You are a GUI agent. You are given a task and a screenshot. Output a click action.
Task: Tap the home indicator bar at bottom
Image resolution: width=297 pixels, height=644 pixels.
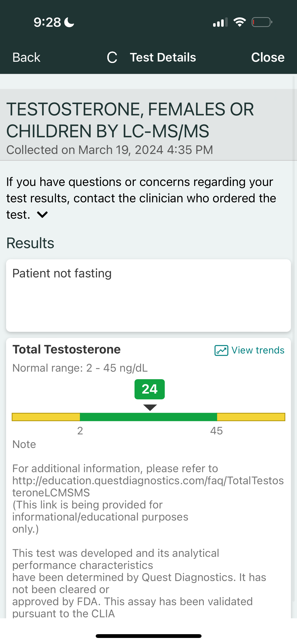pyautogui.click(x=148, y=636)
